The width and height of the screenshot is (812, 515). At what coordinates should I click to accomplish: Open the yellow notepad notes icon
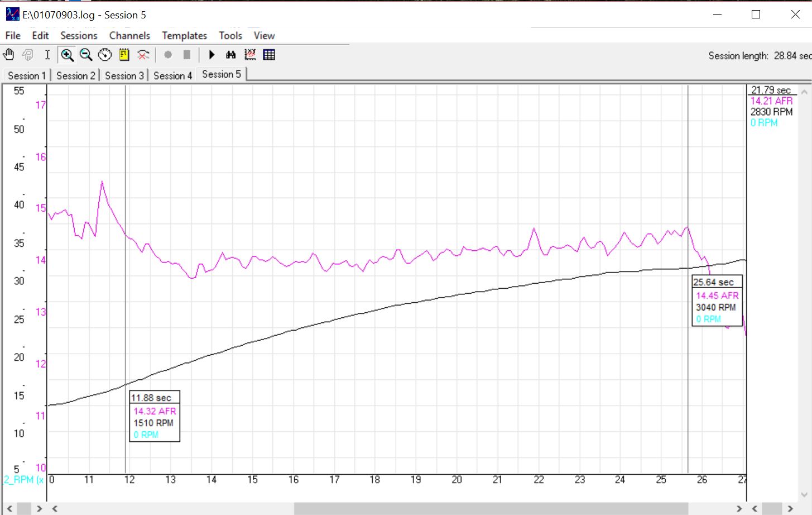tap(124, 55)
